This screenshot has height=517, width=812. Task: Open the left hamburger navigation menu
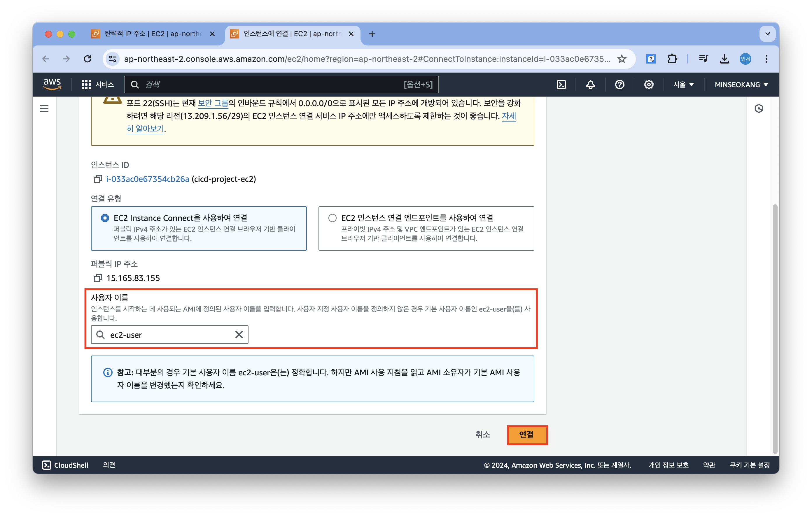(x=44, y=108)
